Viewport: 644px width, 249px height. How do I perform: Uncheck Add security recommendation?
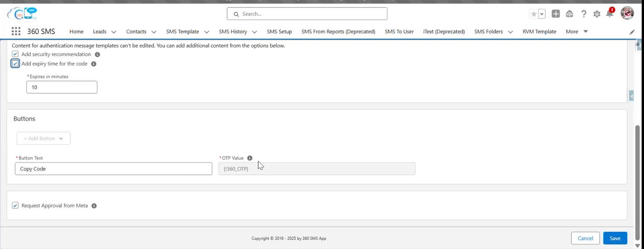click(x=15, y=54)
